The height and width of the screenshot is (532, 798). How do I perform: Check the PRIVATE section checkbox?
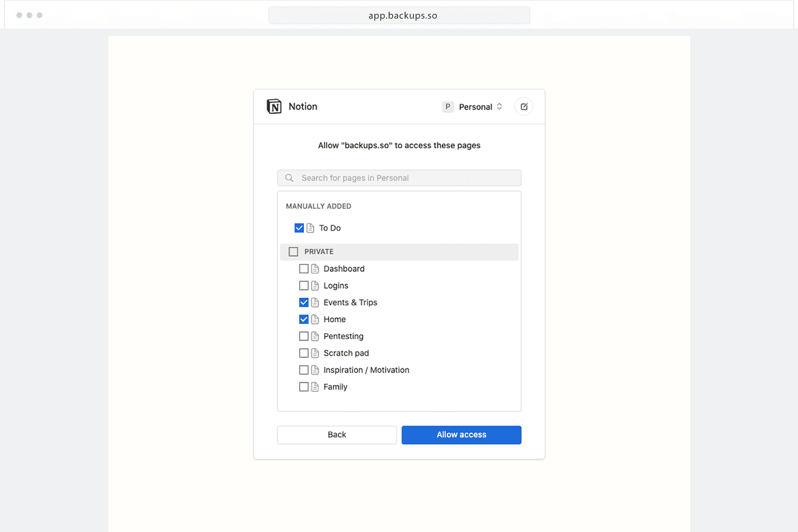pos(293,251)
